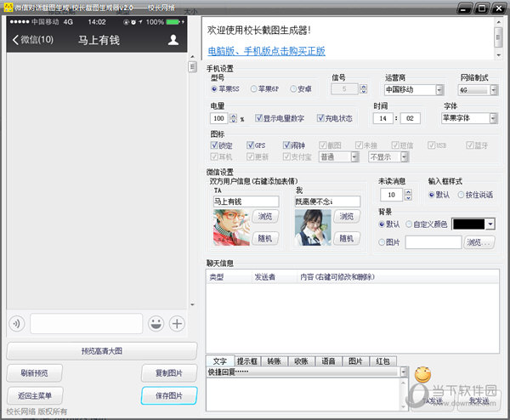Switch to the 图片 tab
This screenshot has width=510, height=420.
point(355,361)
